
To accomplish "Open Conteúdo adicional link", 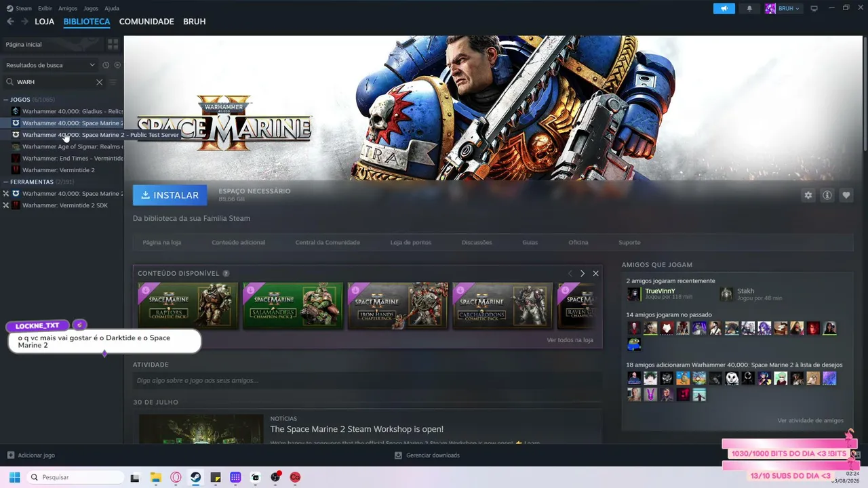I will [238, 243].
